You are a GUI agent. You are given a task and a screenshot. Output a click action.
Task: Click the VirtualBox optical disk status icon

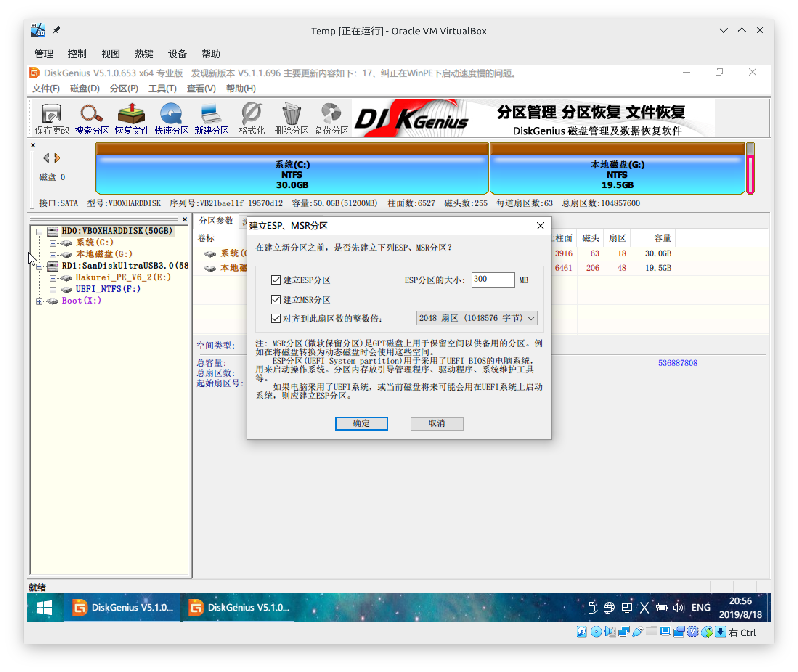[x=596, y=632]
